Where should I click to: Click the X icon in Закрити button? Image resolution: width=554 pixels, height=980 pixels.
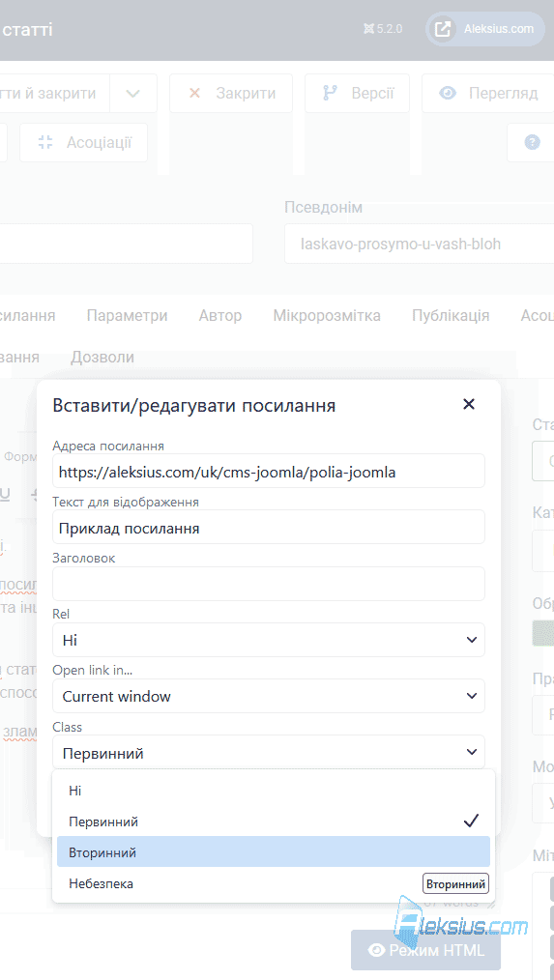[x=194, y=93]
